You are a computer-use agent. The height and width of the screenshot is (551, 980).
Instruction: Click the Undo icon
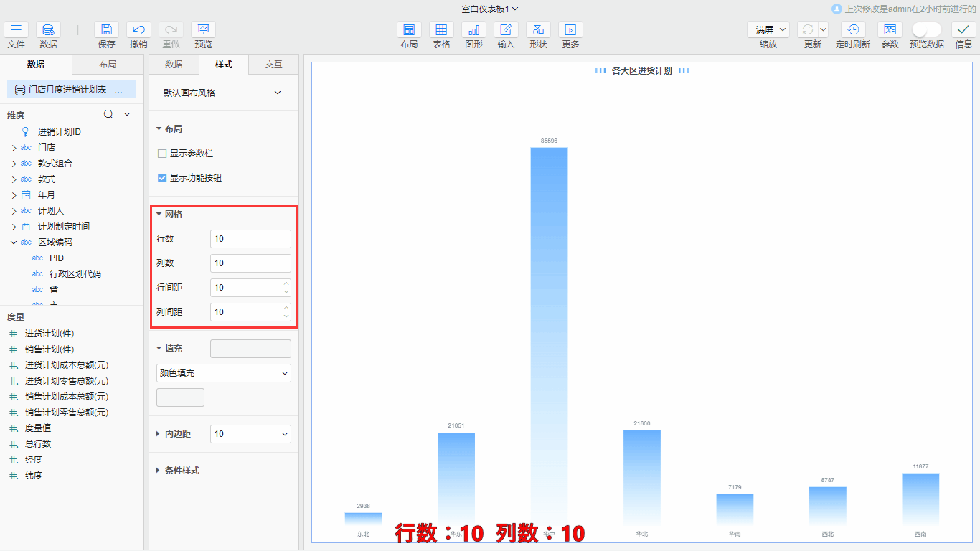click(138, 30)
